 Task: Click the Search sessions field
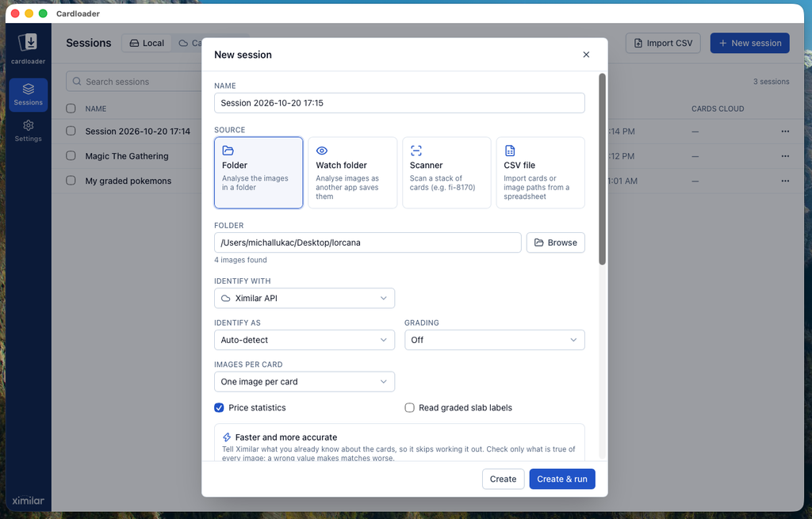[x=133, y=82]
